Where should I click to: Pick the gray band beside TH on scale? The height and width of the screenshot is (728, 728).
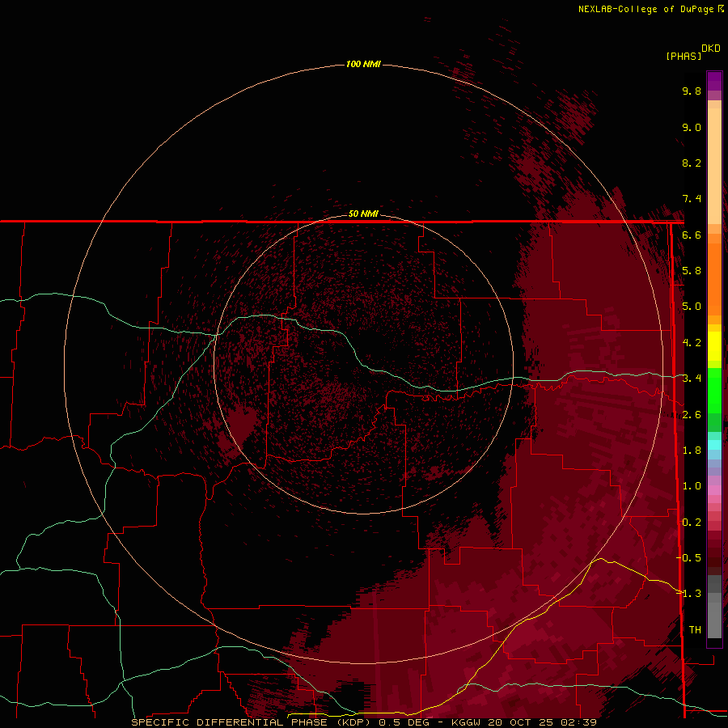pos(714,622)
